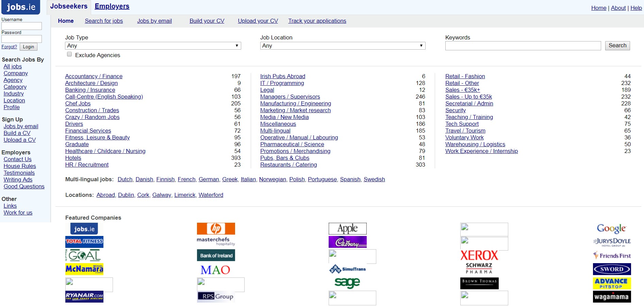Open Search for jobs menu item

coord(104,21)
